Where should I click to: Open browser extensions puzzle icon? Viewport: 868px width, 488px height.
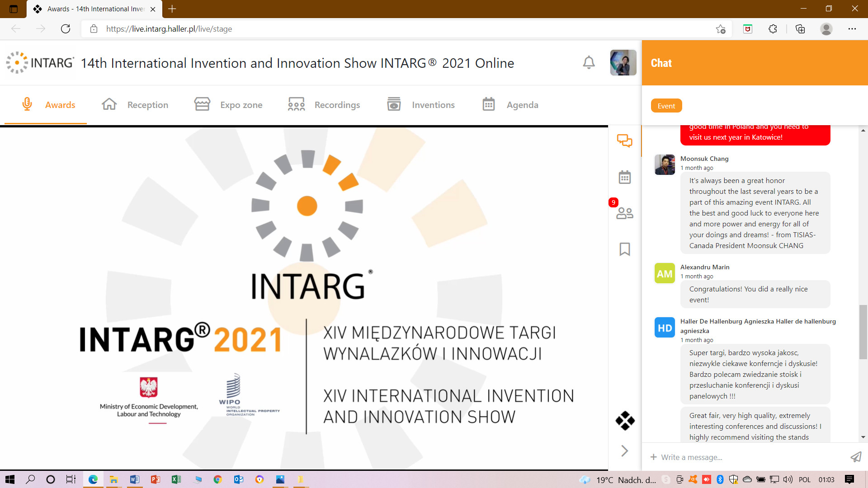(773, 29)
